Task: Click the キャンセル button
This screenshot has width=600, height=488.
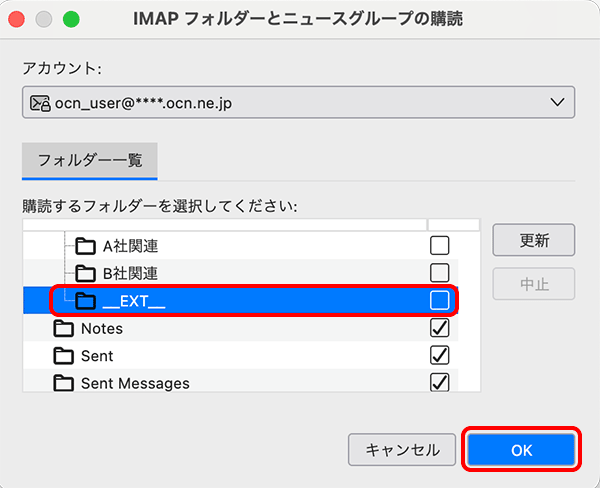Action: coord(402,450)
